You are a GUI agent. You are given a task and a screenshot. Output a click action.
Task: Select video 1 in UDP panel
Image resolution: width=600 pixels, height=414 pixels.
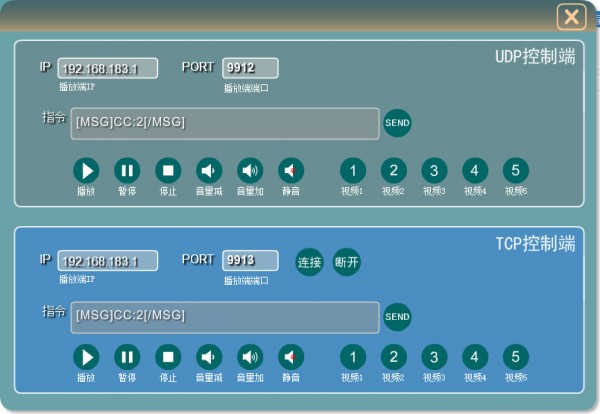[353, 170]
